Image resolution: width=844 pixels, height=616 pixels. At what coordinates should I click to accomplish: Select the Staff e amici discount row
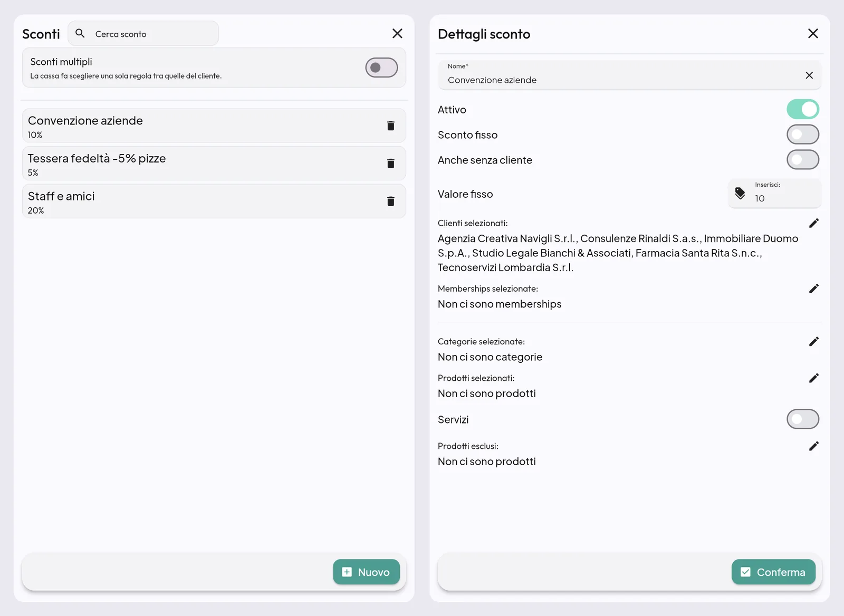click(x=214, y=201)
